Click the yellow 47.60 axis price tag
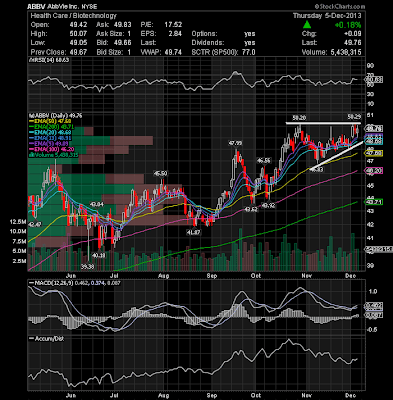 (374, 153)
